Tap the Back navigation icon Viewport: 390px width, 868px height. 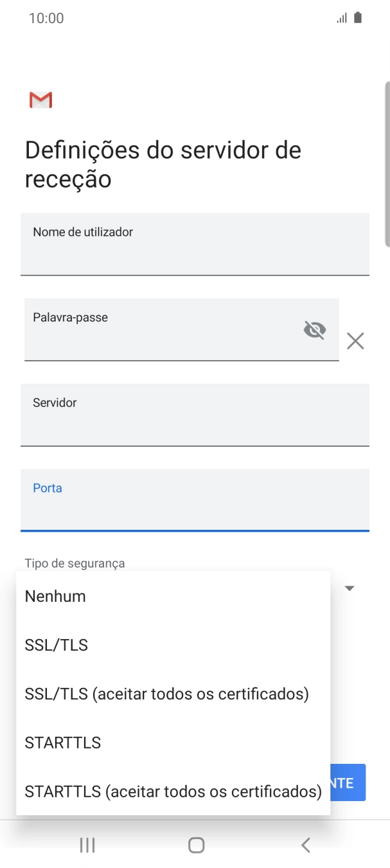[x=305, y=845]
